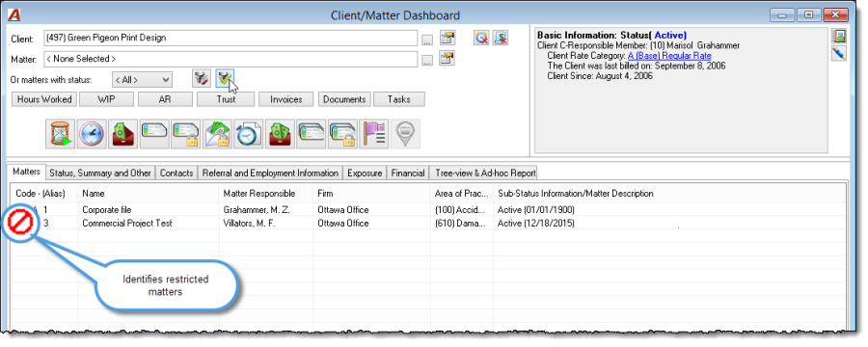868x347 pixels.
Task: Select the Corporate file matter row
Action: pyautogui.click(x=428, y=210)
